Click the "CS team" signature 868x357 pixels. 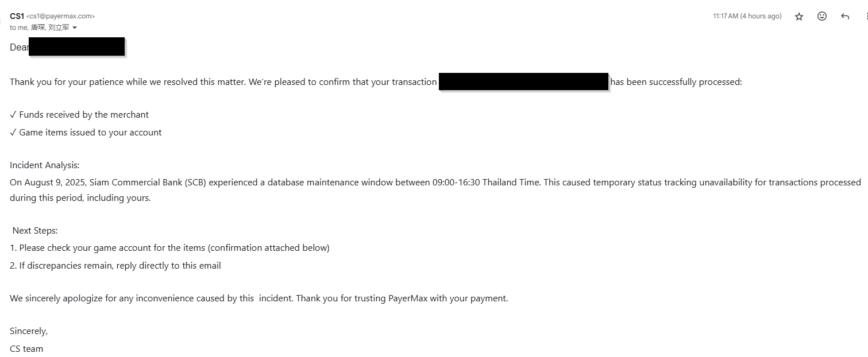click(26, 349)
